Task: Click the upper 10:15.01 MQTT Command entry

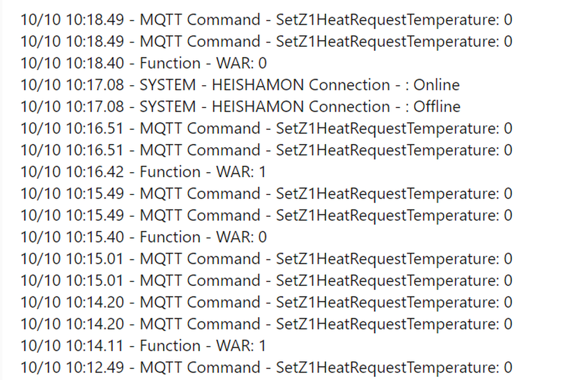Action: click(266, 259)
